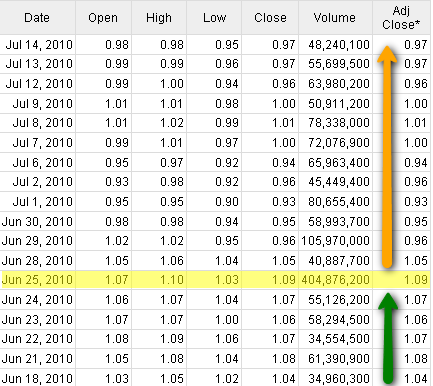The height and width of the screenshot is (386, 433).
Task: Click the Adj Close* column header
Action: 401,18
